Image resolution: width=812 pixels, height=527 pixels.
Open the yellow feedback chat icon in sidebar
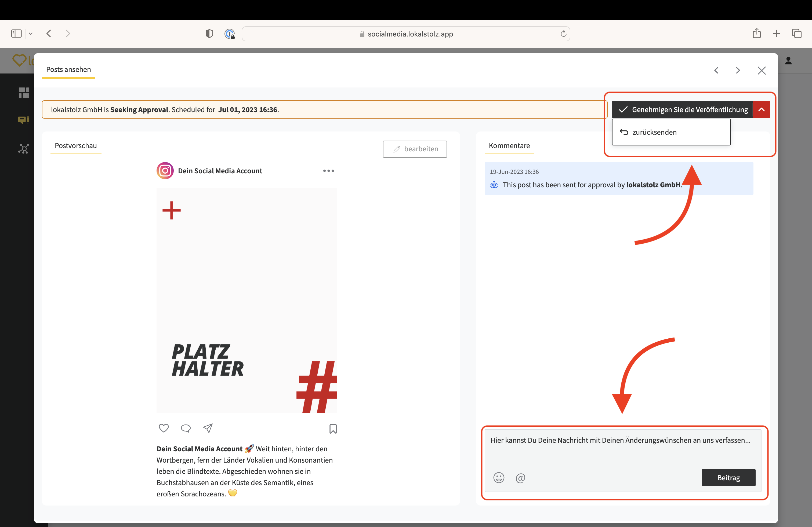23,120
